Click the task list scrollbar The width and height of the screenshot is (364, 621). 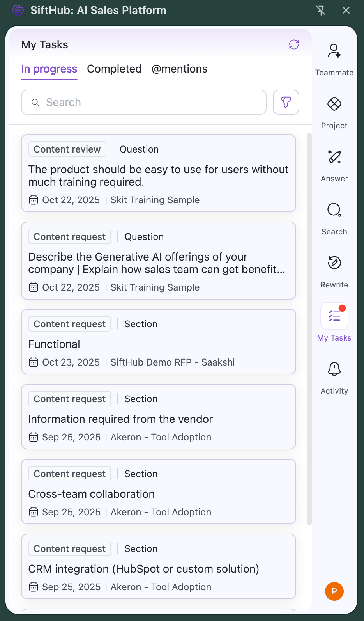309,328
